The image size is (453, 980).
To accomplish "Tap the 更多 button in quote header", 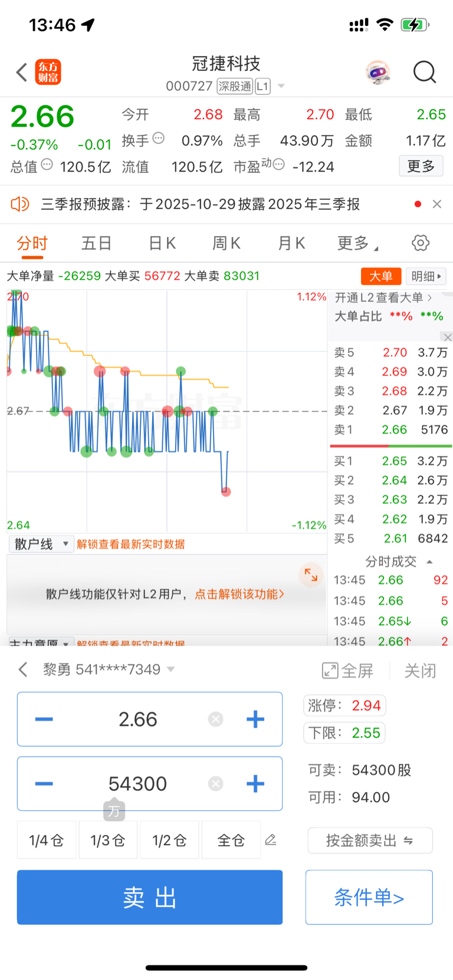I will click(421, 166).
